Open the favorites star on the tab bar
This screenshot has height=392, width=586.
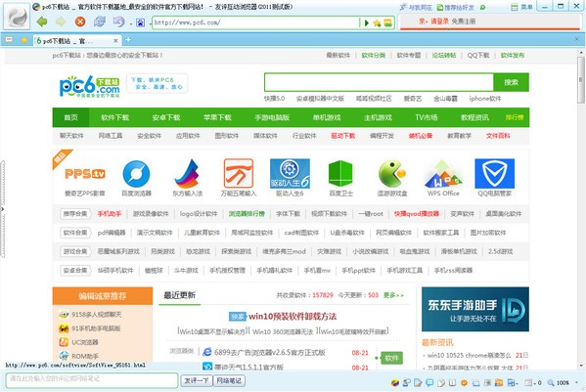click(24, 39)
